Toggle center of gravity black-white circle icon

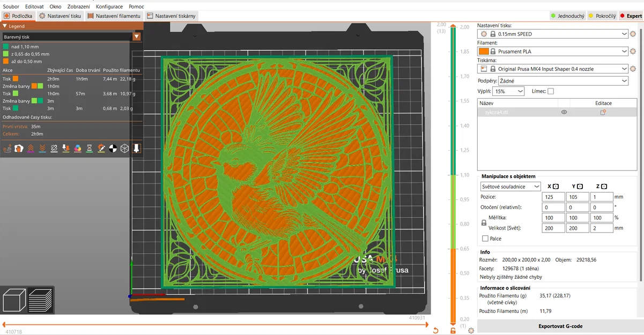point(113,148)
